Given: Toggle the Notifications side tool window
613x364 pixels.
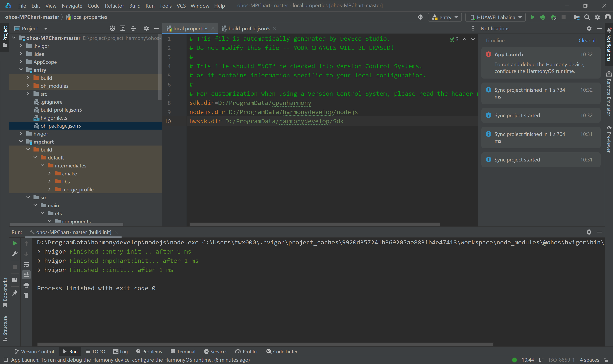Looking at the screenshot, I should click(x=609, y=44).
